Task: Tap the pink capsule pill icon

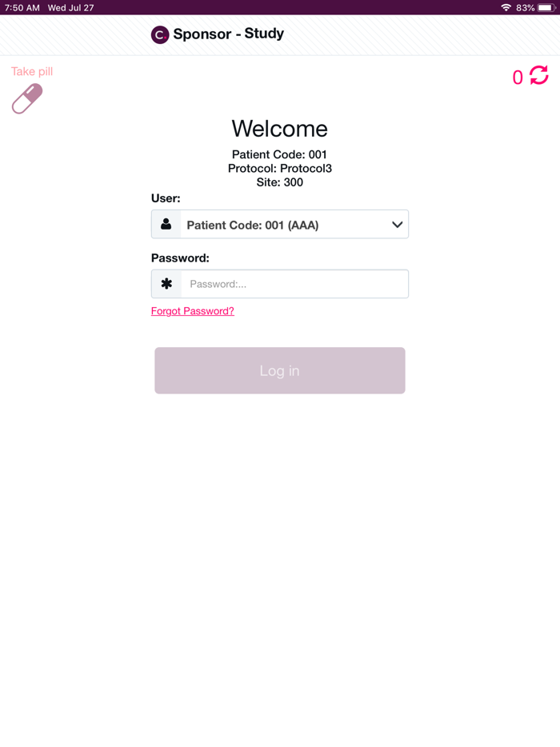Action: point(27,98)
